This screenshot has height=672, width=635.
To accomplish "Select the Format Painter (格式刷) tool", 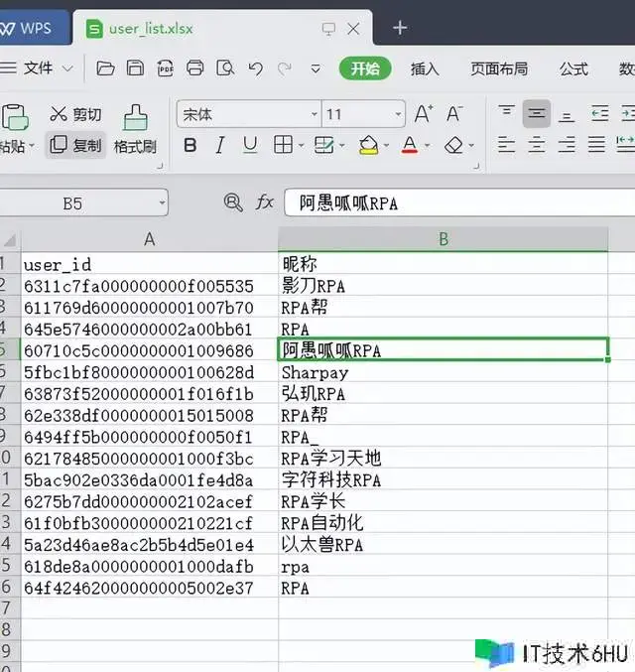I will (x=135, y=131).
